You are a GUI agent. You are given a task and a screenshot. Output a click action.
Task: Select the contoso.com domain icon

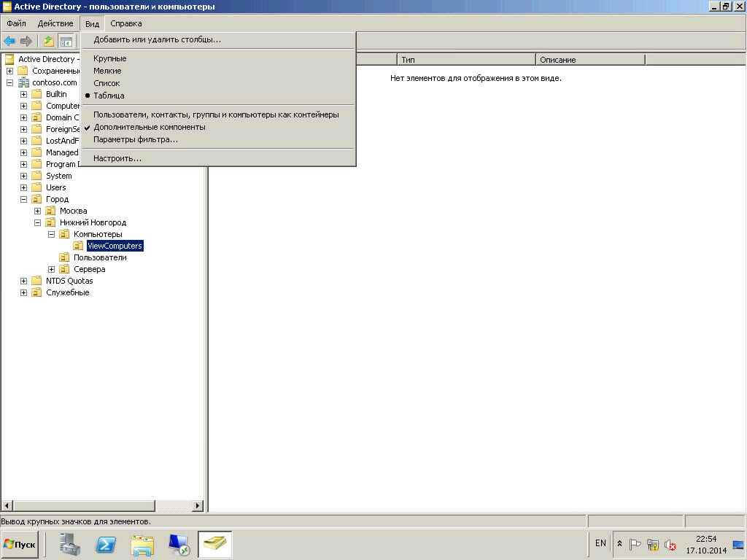pos(23,82)
